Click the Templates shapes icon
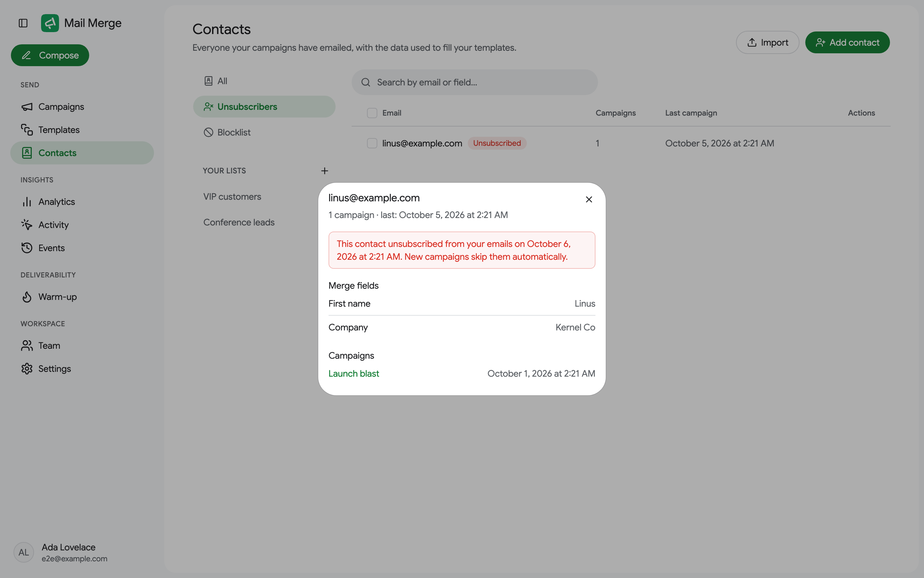The height and width of the screenshot is (578, 924). click(x=27, y=130)
